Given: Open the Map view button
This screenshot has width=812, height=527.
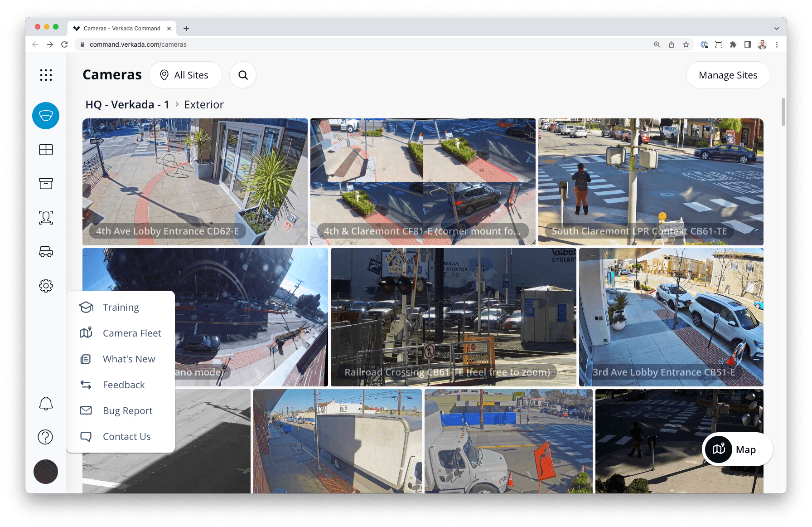Looking at the screenshot, I should point(737,449).
